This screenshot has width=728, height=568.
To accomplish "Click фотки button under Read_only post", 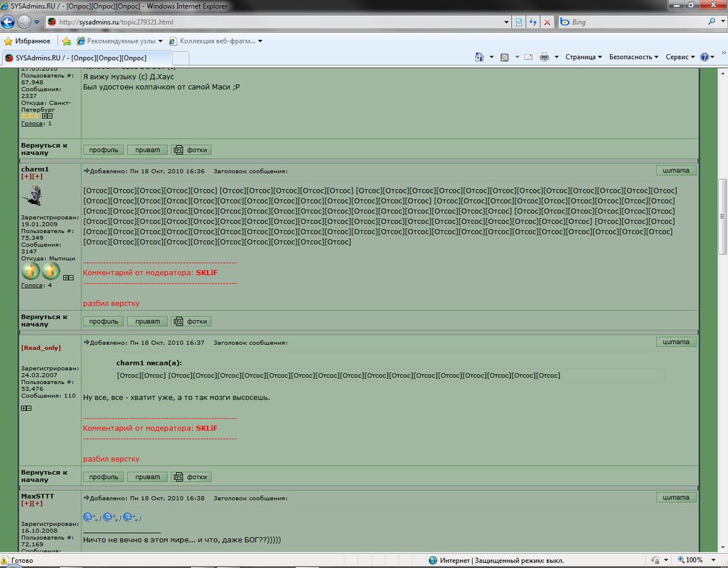I will [191, 477].
